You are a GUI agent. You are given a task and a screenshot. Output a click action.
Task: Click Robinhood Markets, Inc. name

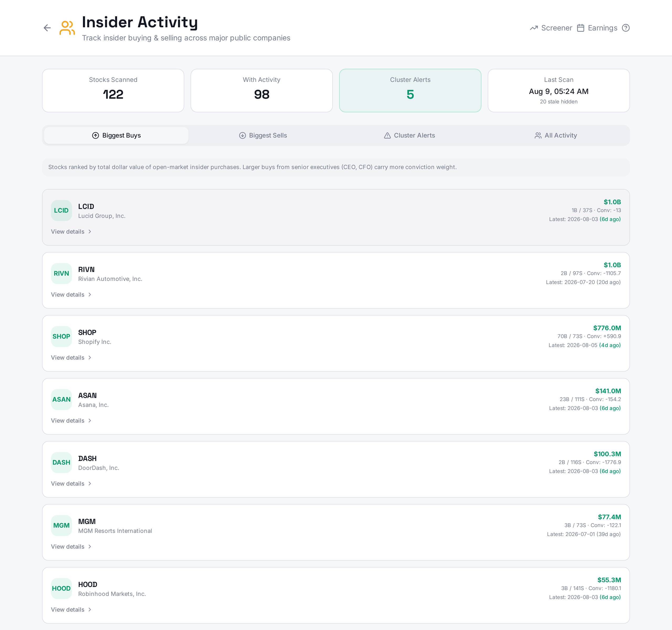point(112,594)
